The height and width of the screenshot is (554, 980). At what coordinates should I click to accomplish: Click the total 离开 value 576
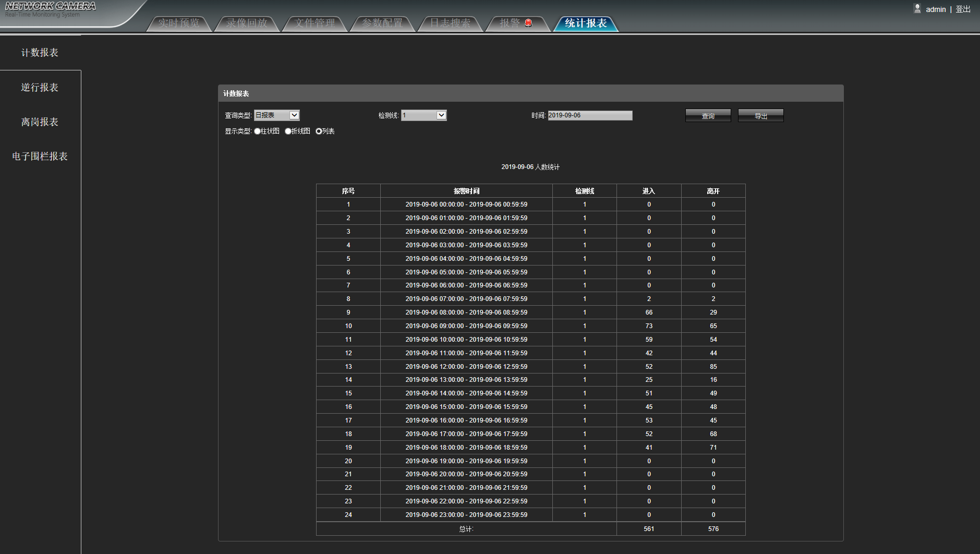click(x=713, y=529)
